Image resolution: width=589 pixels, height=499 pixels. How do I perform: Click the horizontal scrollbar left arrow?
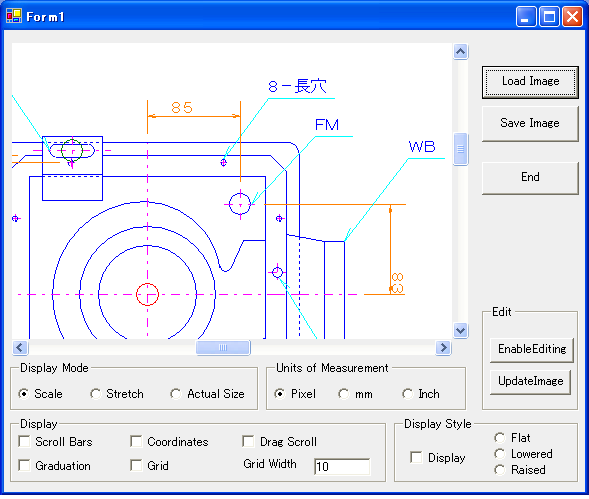(20, 348)
